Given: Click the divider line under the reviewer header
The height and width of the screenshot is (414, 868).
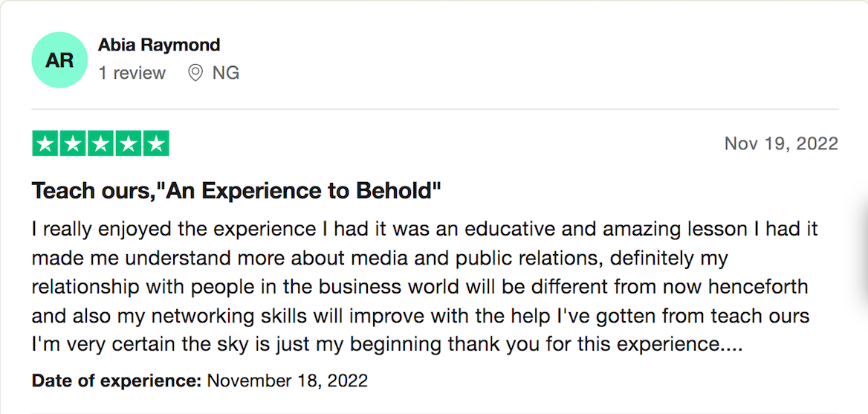Looking at the screenshot, I should (435, 109).
